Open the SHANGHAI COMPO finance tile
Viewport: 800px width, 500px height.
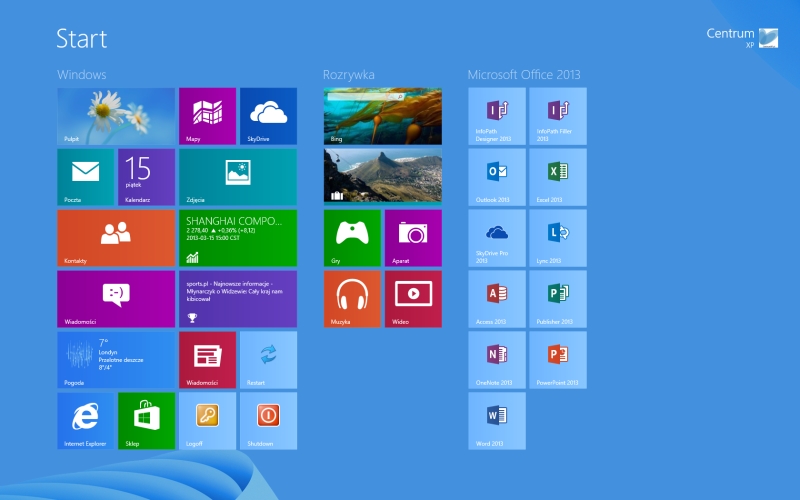pyautogui.click(x=238, y=238)
